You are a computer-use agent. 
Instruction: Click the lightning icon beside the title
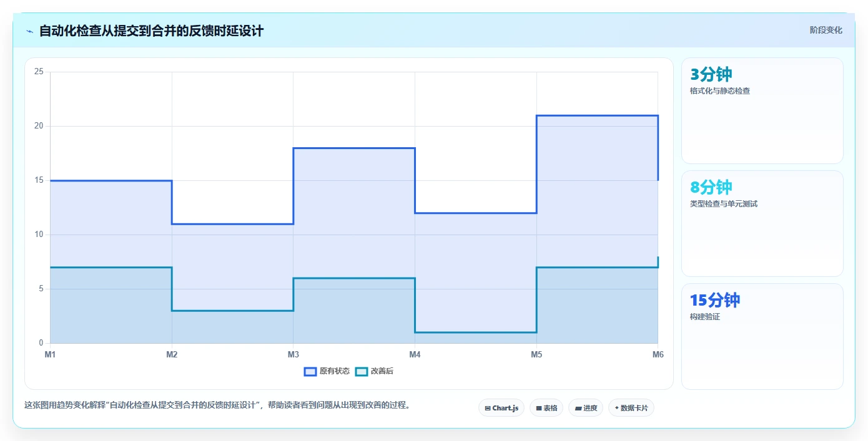point(29,31)
